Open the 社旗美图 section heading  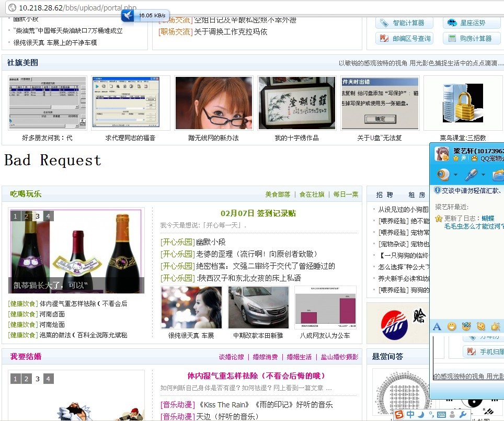point(22,63)
